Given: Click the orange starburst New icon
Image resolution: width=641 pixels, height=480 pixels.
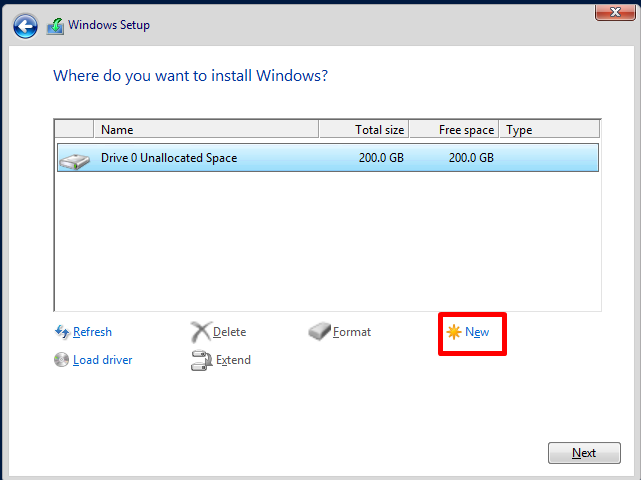Looking at the screenshot, I should pyautogui.click(x=454, y=332).
